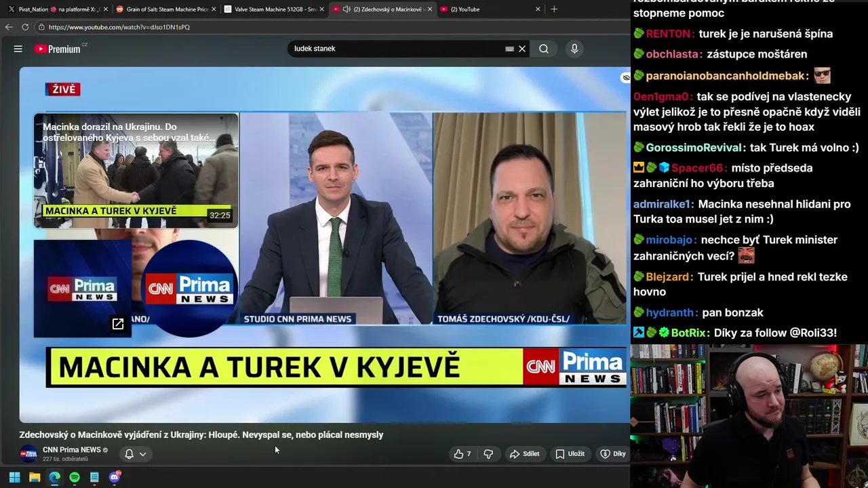Click chat username Spacer66
The height and width of the screenshot is (488, 868).
point(698,167)
